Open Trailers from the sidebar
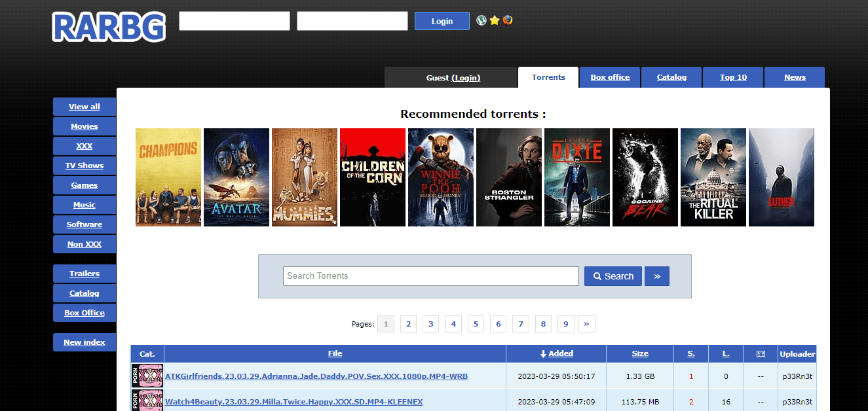Screen dimensions: 868x411 click(85, 274)
